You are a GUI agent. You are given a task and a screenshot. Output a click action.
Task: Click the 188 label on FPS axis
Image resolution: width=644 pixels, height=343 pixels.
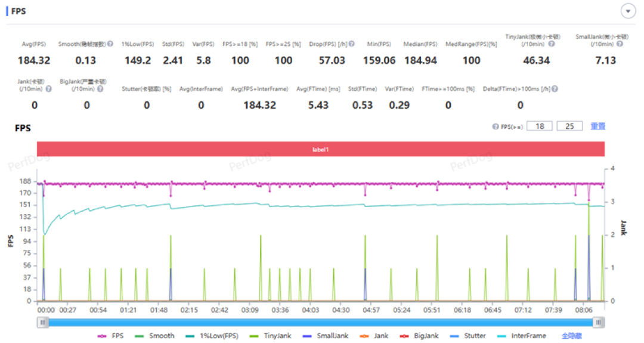pyautogui.click(x=25, y=181)
